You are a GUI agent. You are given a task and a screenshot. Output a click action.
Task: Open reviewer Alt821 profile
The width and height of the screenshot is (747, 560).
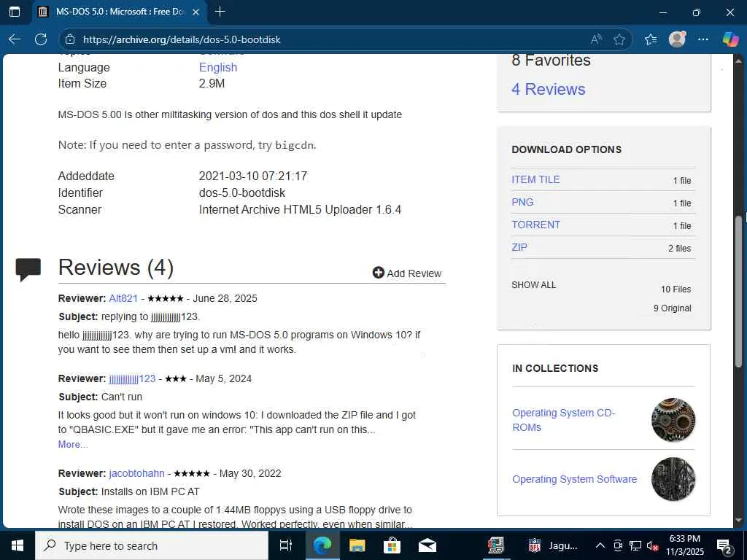pos(123,298)
